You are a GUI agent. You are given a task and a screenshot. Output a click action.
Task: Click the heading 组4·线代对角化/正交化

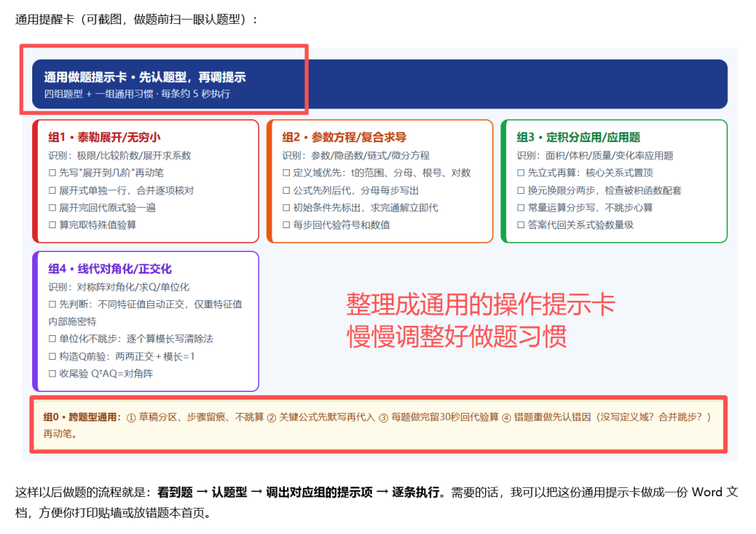tap(110, 269)
